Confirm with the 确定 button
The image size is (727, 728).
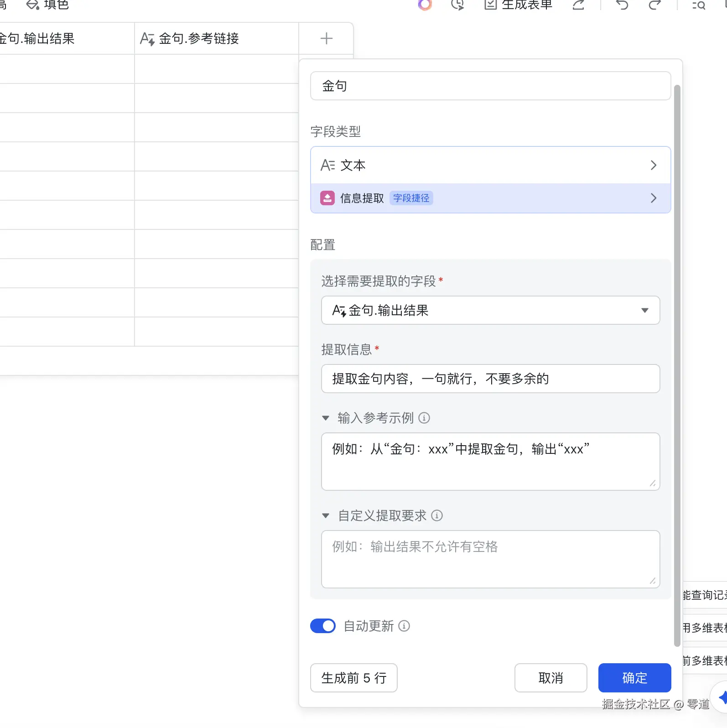tap(634, 678)
